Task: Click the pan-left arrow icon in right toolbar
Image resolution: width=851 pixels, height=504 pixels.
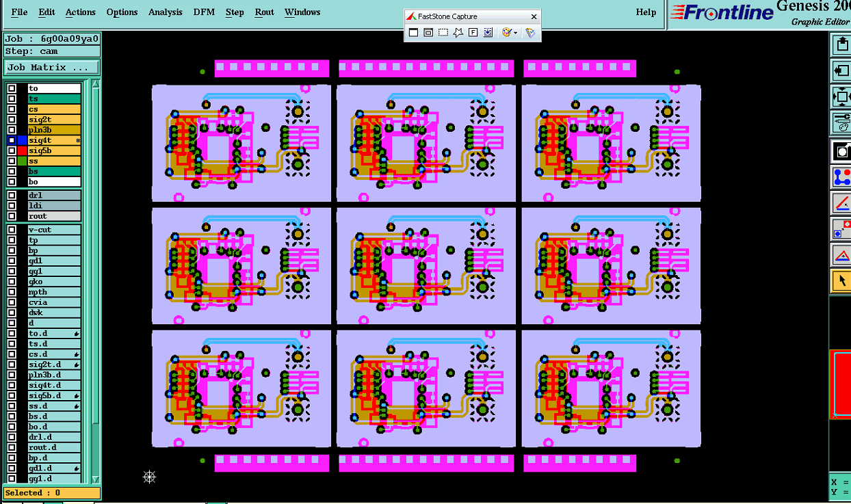Action: coord(841,70)
